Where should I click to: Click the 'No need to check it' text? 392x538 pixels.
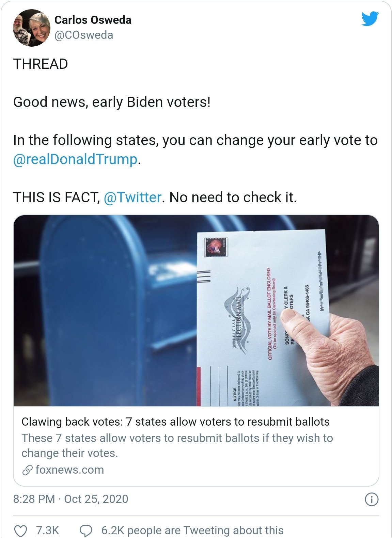pos(233,197)
